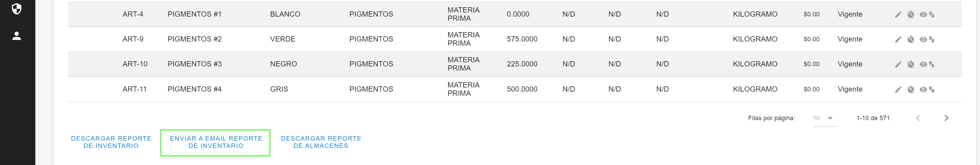
Task: Click the pencil edit icon for PIGMENTOS #3
Action: 898,64
